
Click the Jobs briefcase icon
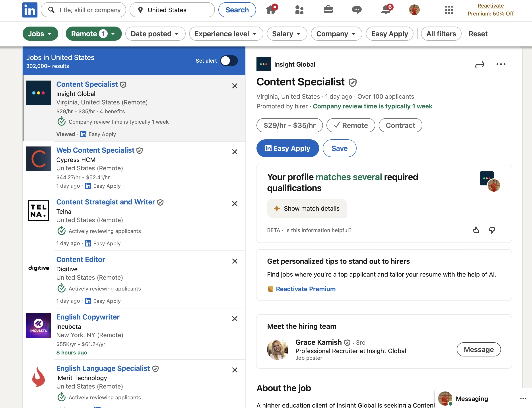click(x=328, y=10)
